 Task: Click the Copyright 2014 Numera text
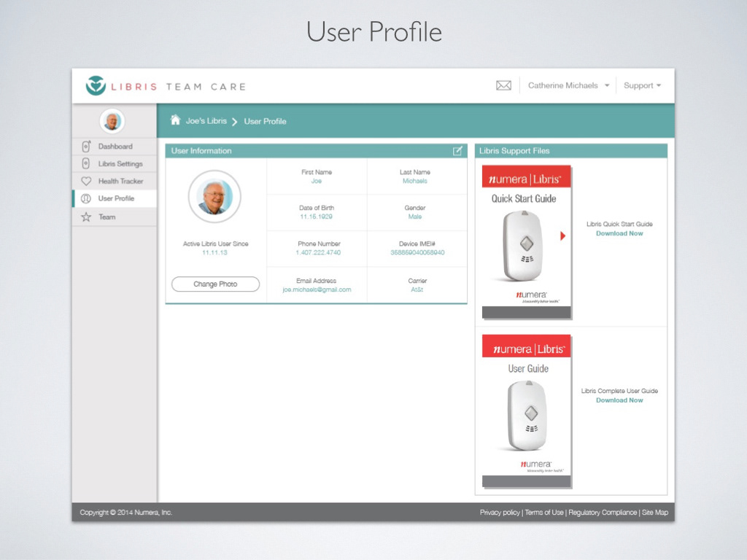[125, 513]
